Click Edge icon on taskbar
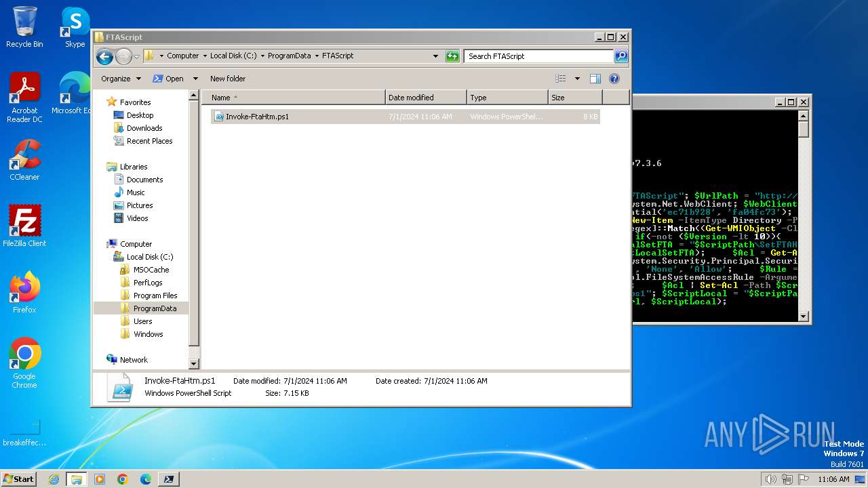The image size is (868, 488). 146,479
